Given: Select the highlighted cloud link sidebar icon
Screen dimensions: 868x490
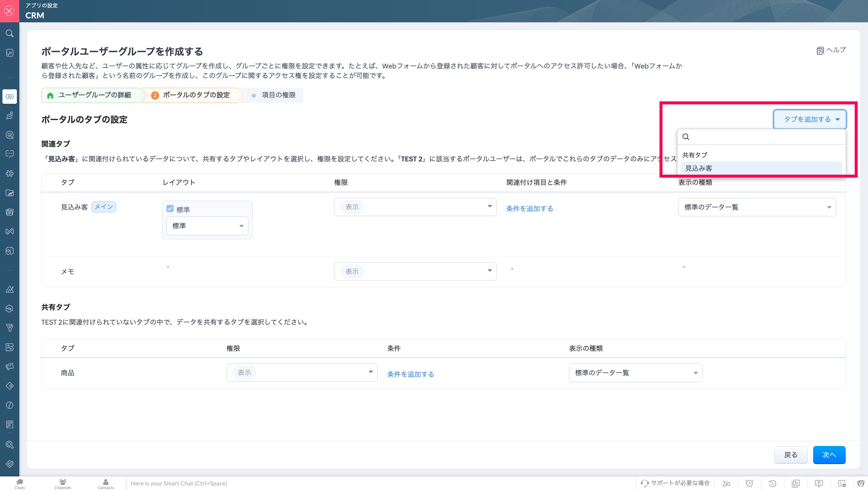Looking at the screenshot, I should tap(9, 97).
